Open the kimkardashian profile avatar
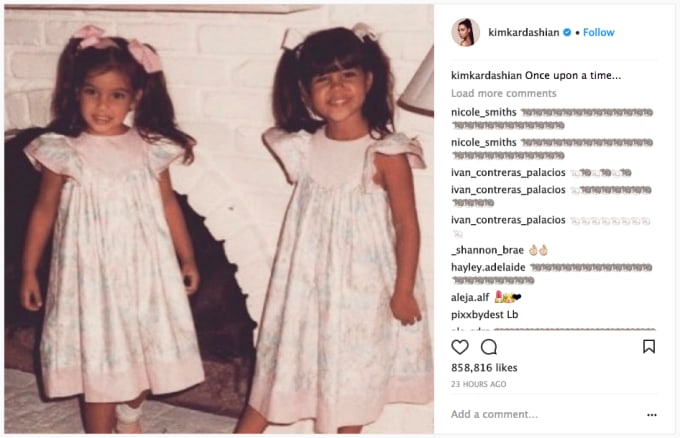Image resolution: width=680 pixels, height=438 pixels. (465, 32)
